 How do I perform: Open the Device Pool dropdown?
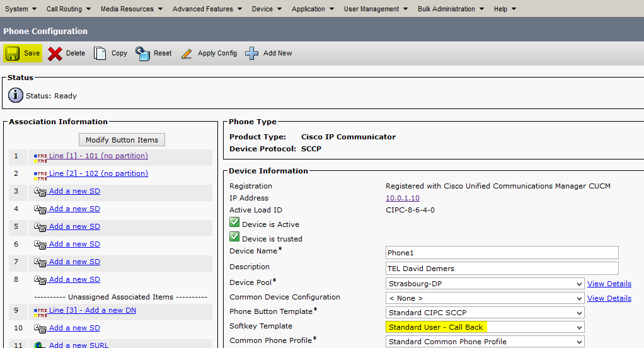485,284
